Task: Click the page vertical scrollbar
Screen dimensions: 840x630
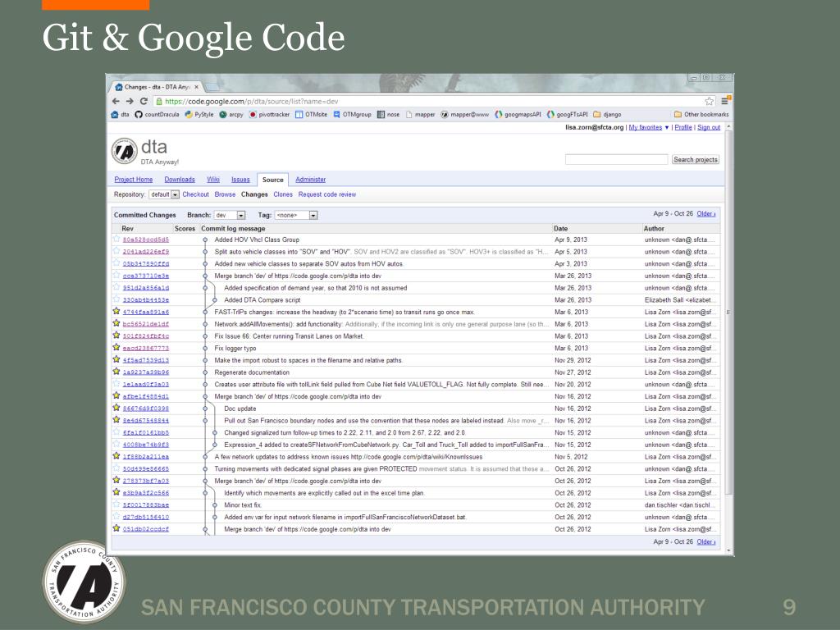Action: click(x=728, y=313)
